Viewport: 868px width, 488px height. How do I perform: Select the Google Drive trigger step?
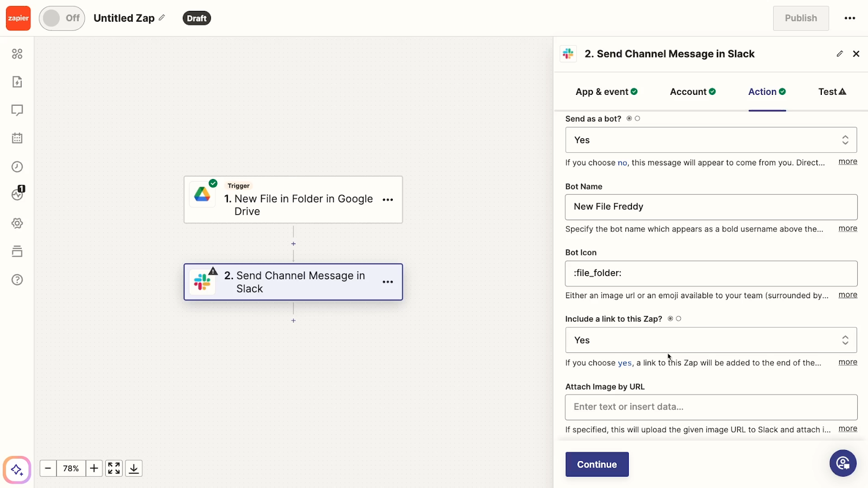tap(293, 200)
